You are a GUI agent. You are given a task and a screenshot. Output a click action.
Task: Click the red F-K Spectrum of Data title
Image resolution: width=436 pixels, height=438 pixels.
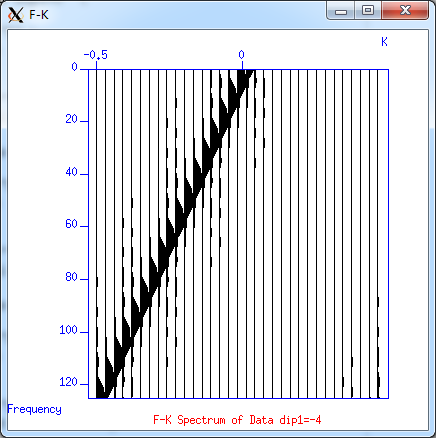coord(237,420)
